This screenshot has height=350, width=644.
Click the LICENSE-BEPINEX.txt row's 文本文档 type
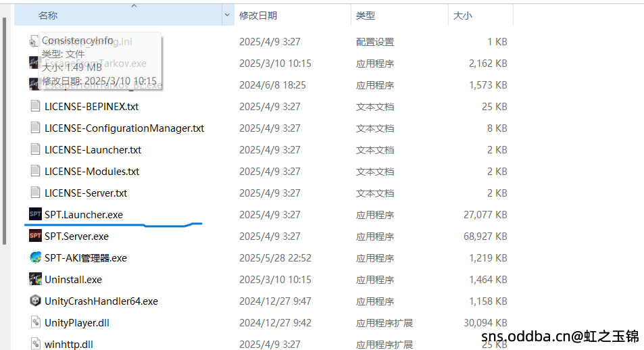click(x=375, y=107)
